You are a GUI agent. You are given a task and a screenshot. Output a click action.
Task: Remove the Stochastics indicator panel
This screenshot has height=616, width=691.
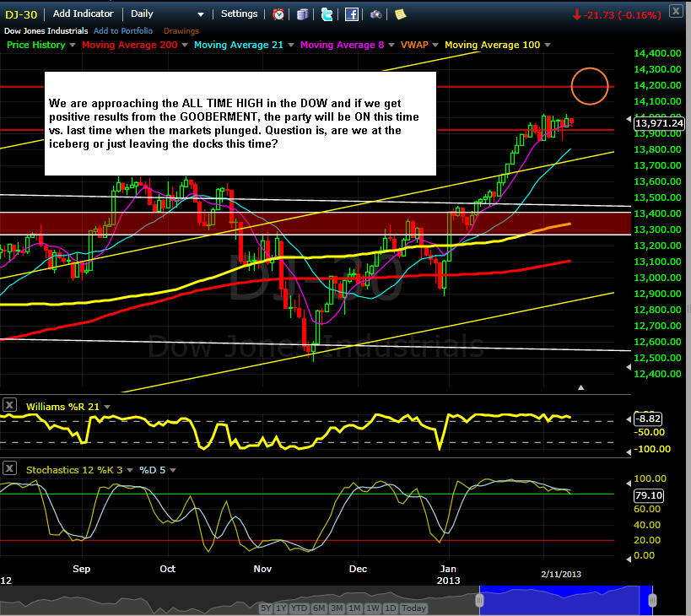tap(9, 468)
